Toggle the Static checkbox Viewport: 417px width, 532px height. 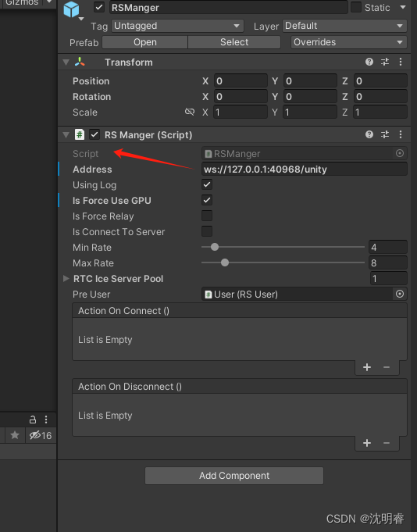pyautogui.click(x=355, y=7)
